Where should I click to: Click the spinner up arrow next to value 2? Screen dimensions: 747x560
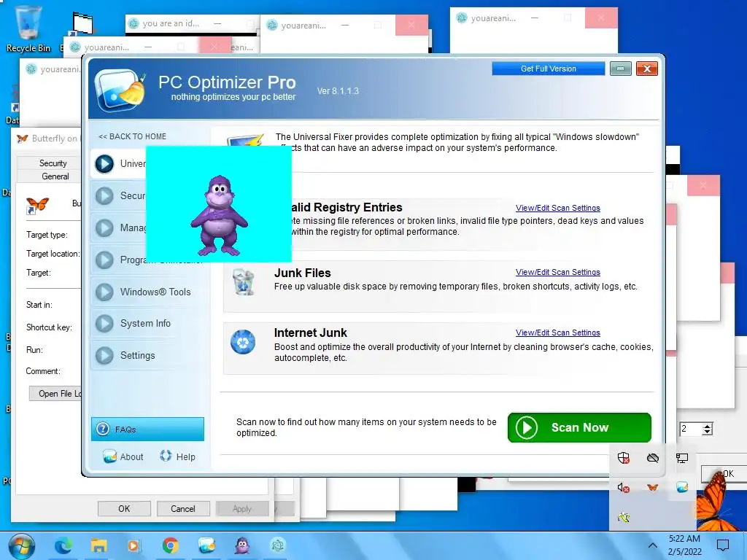tap(708, 425)
